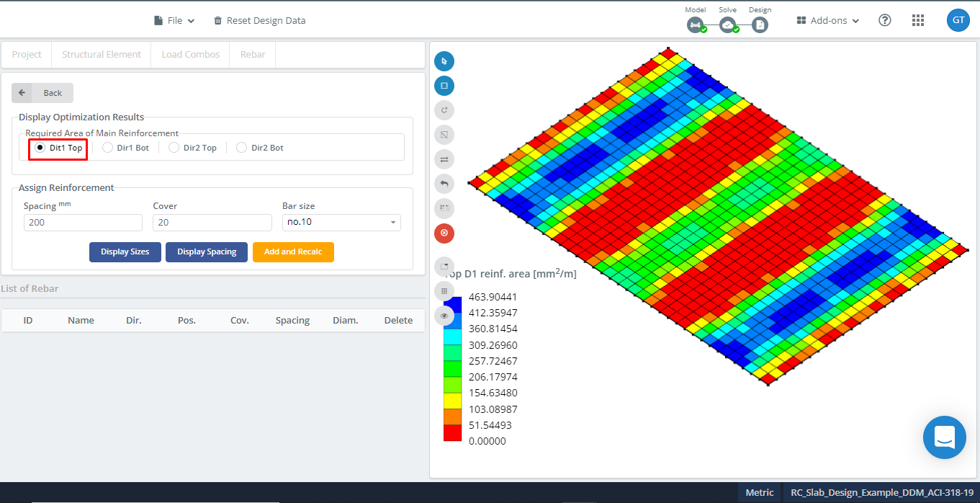Screen dimensions: 980x503
Task: Toggle the eye visibility icon in the viewer
Action: (x=444, y=316)
